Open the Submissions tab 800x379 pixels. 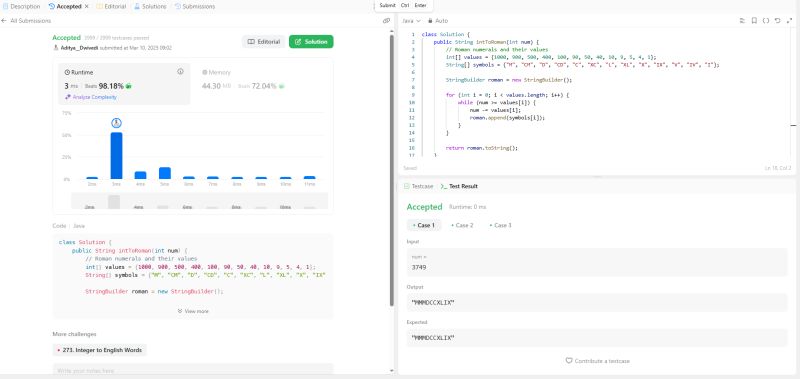coord(194,7)
